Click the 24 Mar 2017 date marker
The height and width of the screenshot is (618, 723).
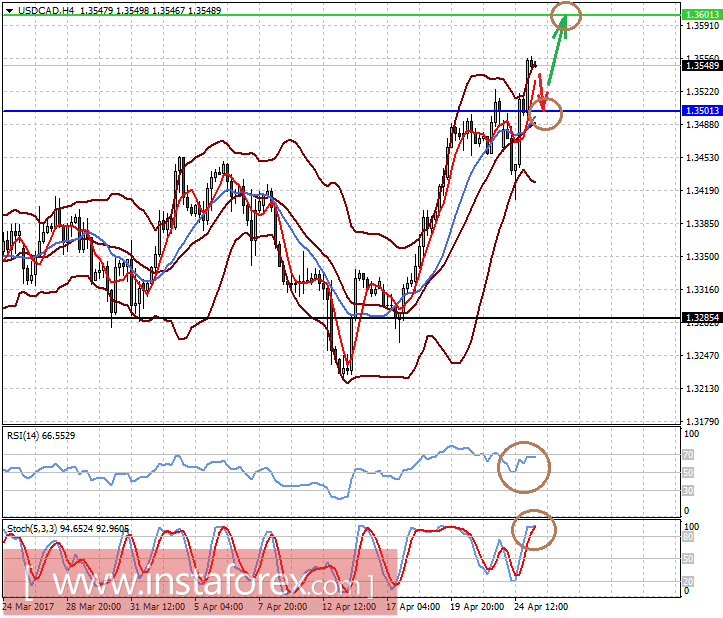pyautogui.click(x=29, y=607)
